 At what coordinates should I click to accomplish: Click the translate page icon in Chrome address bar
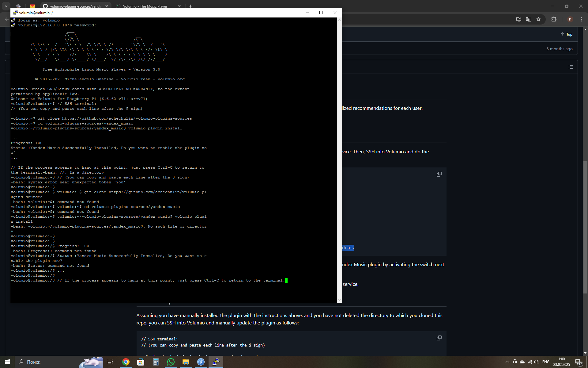529,19
